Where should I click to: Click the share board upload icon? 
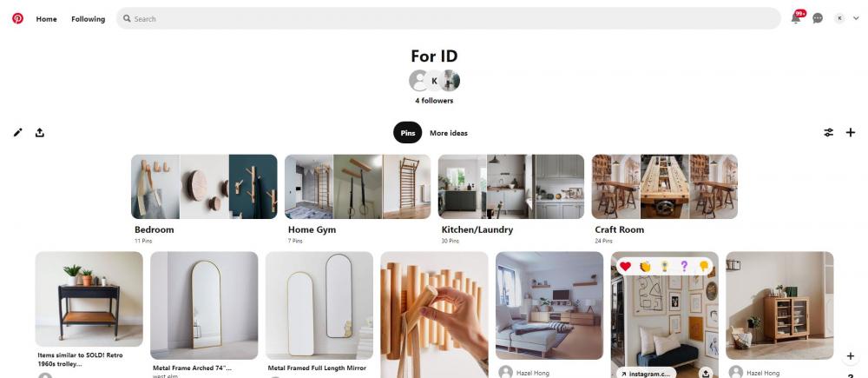pos(39,132)
